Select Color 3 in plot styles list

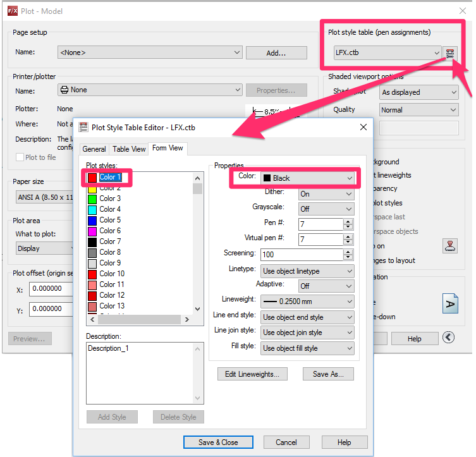point(110,198)
